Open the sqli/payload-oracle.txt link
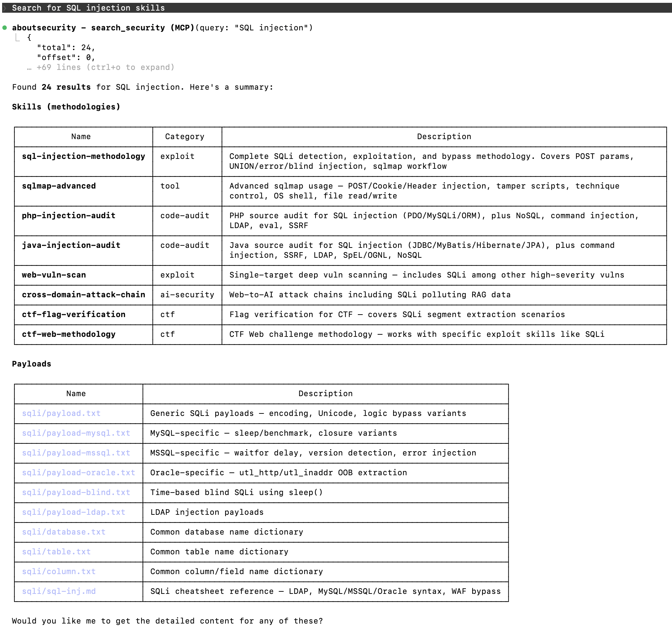Image resolution: width=672 pixels, height=632 pixels. tap(78, 472)
